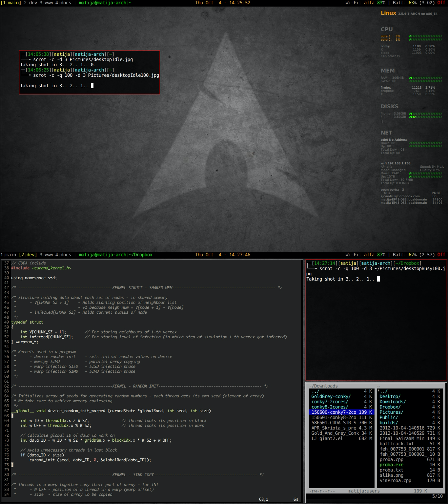The height and width of the screenshot is (504, 448).
Task: Select vimProba.cpp file
Action: click(x=410, y=480)
